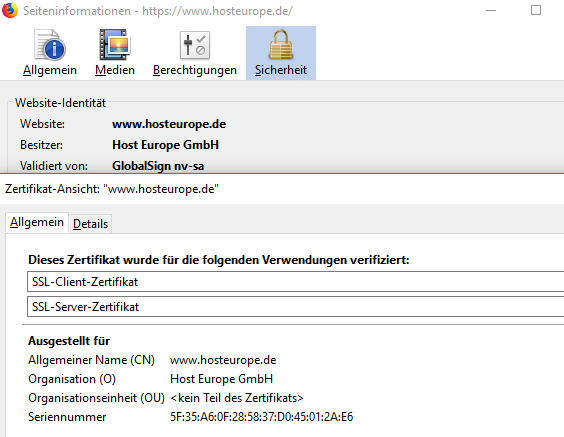The width and height of the screenshot is (564, 437).
Task: Switch to the Details certificate tab
Action: click(90, 224)
